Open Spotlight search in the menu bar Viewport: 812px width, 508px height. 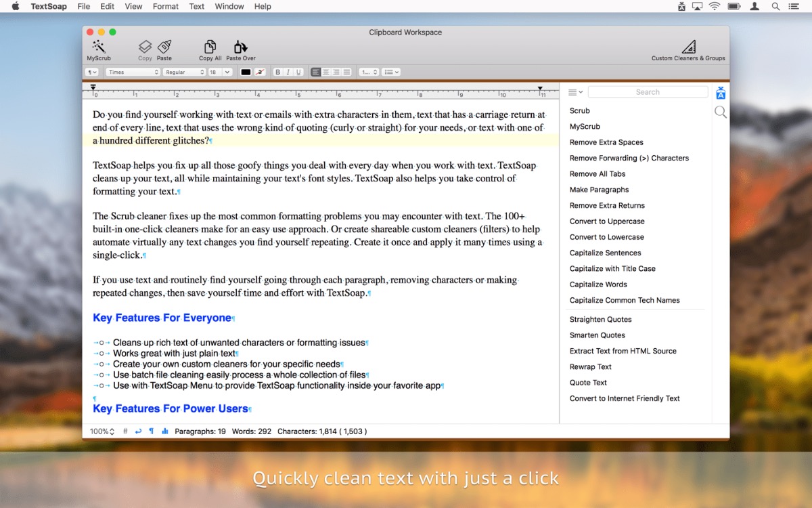click(x=776, y=6)
